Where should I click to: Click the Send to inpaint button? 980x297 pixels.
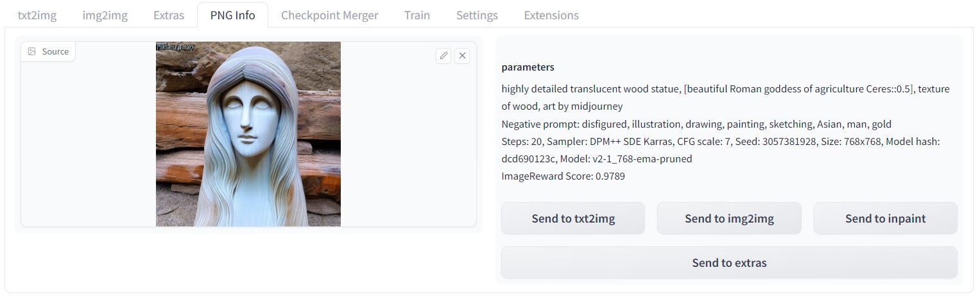(885, 219)
